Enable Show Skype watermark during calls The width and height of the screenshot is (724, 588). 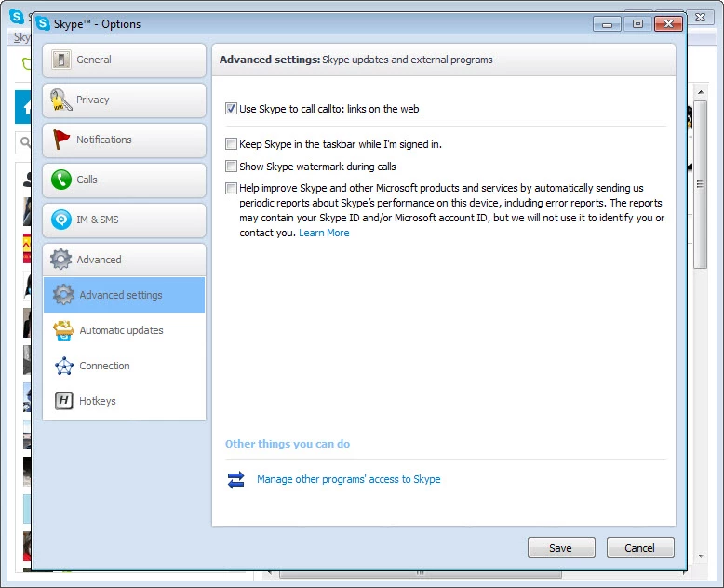coord(232,167)
